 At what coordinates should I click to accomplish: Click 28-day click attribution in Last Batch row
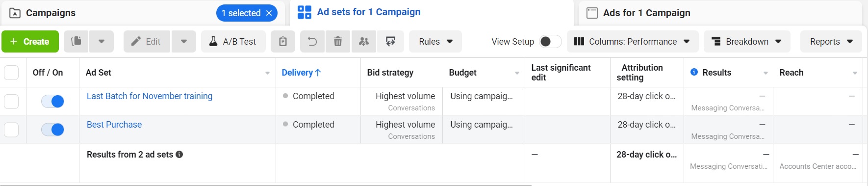(x=646, y=96)
